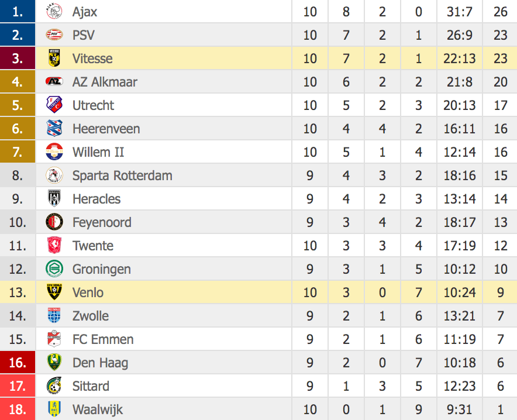517x420 pixels.
Task: Click the Den Haag team name
Action: (x=100, y=363)
